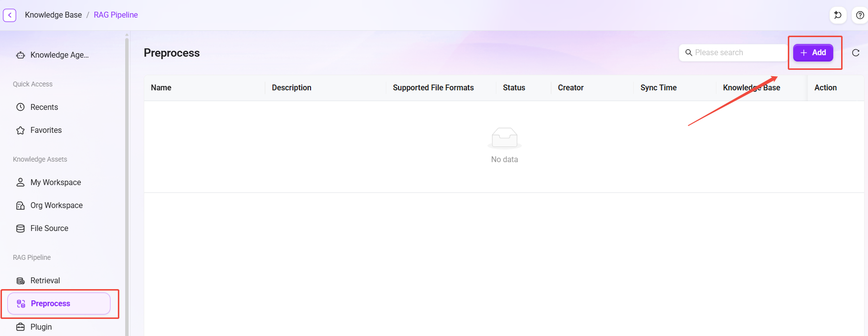Click the Status column header
Image resolution: width=868 pixels, height=336 pixels.
click(514, 88)
